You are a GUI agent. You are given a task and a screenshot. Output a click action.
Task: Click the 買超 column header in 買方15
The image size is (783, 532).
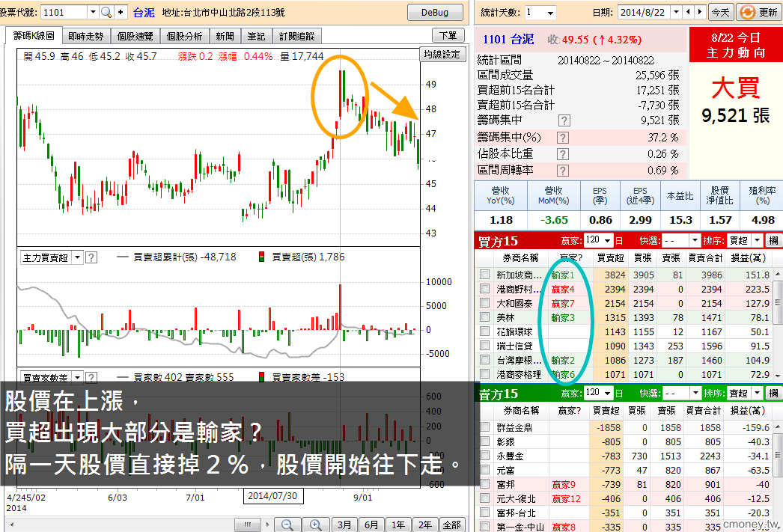coord(610,257)
